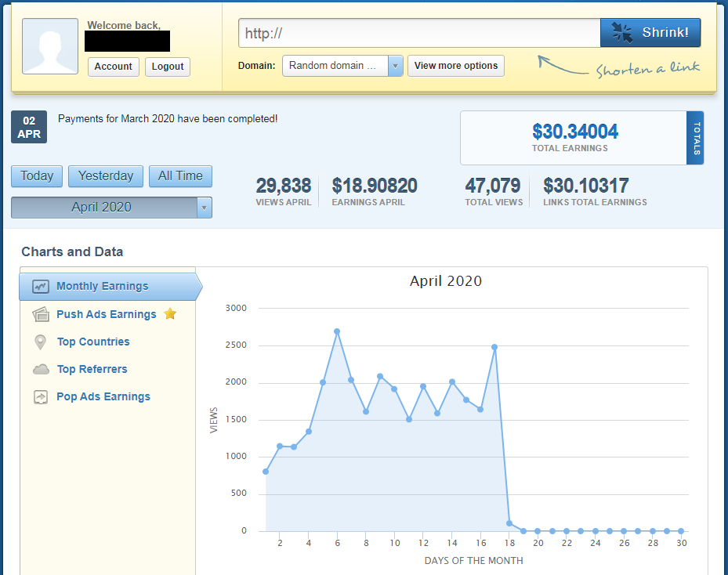Click View more options button
This screenshot has height=575, width=728.
click(x=455, y=66)
